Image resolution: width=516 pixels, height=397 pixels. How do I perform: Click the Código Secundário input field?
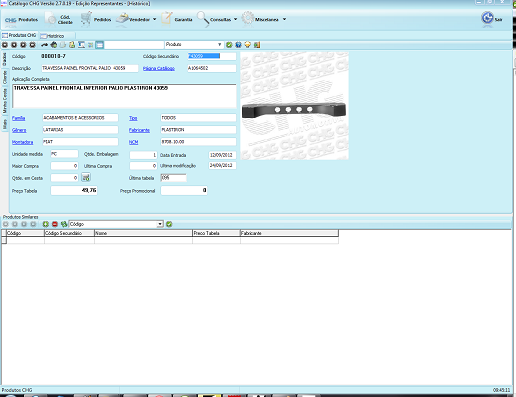coord(212,56)
